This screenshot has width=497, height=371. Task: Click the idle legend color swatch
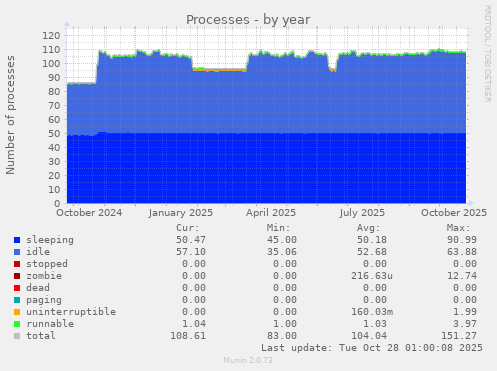pyautogui.click(x=17, y=252)
